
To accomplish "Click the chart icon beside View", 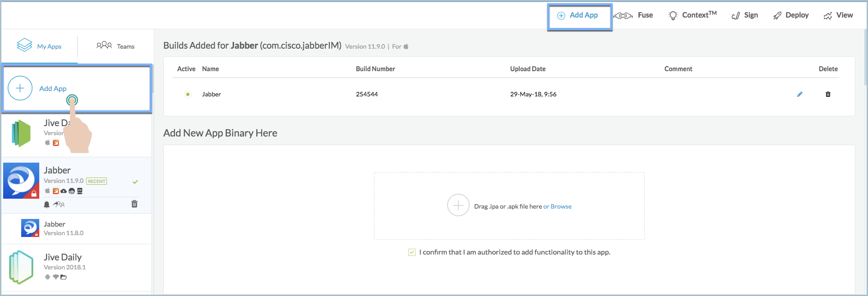I will [x=828, y=16].
